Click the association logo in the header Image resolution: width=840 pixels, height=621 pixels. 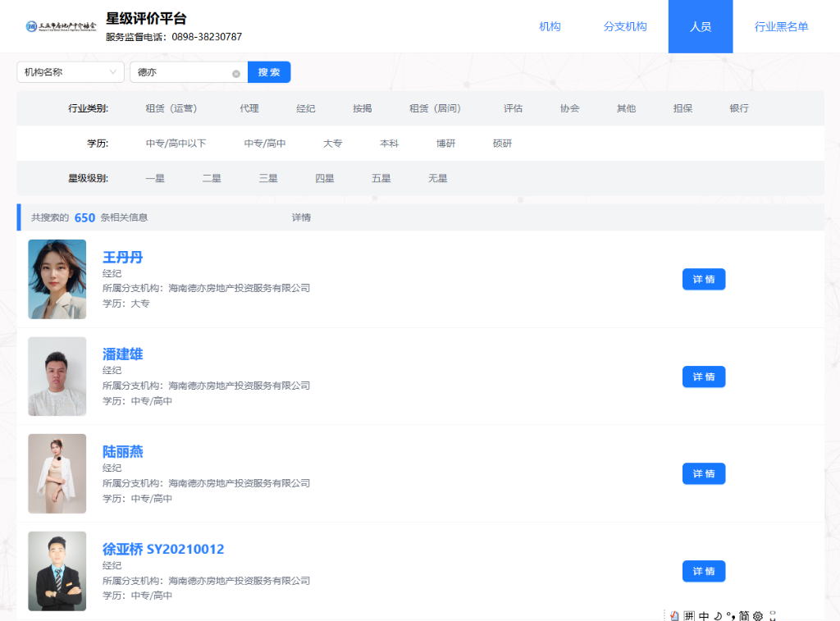pos(60,26)
